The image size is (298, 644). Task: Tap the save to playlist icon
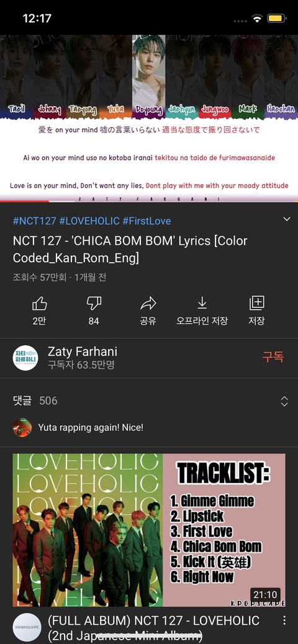point(256,304)
